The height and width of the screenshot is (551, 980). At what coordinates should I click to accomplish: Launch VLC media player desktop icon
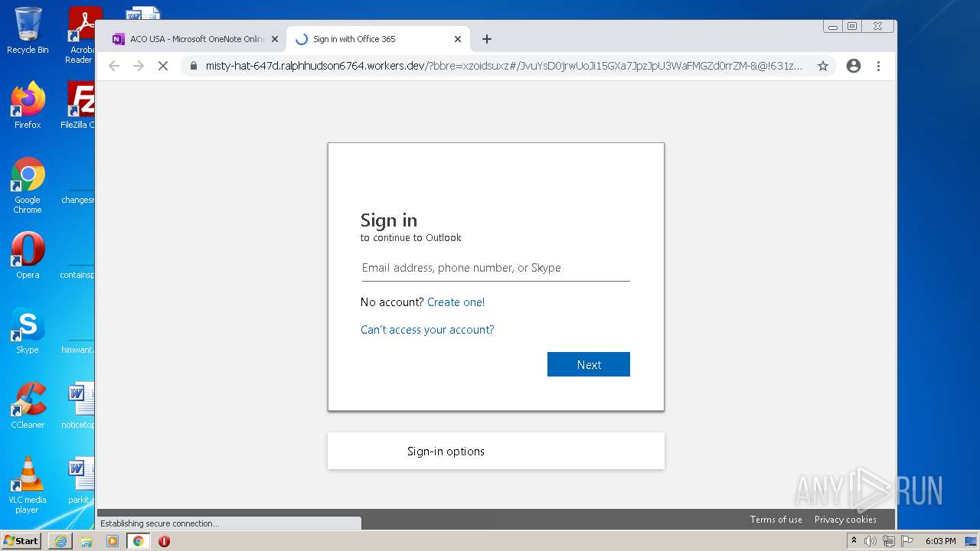(x=28, y=485)
